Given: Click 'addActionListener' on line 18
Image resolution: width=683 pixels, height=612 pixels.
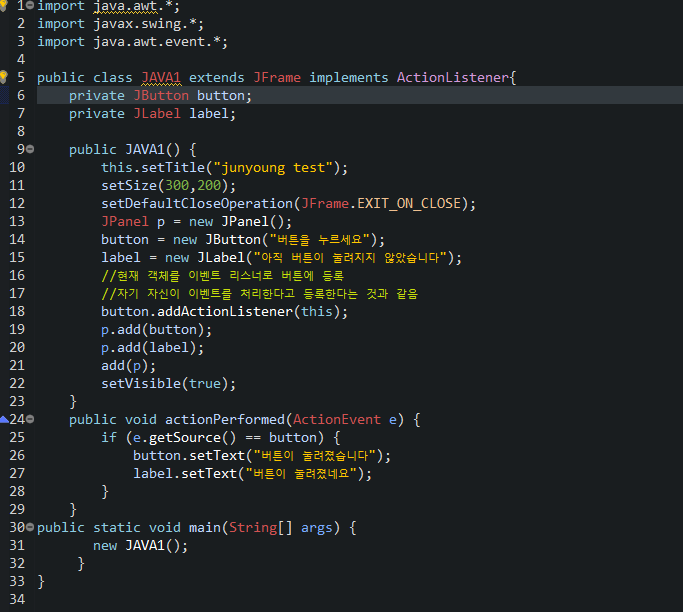Looking at the screenshot, I should [x=225, y=311].
